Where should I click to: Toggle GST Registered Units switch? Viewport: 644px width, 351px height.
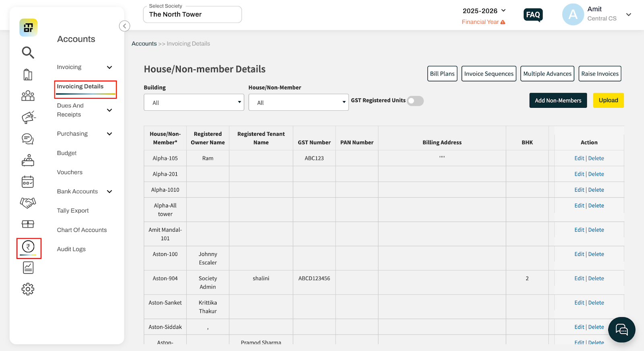tap(415, 101)
